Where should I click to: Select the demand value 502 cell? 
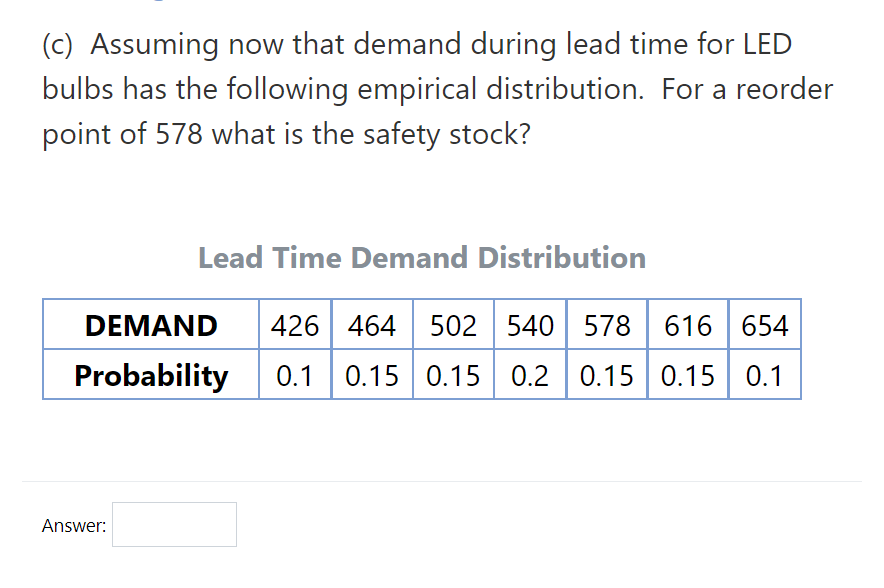[x=452, y=325]
